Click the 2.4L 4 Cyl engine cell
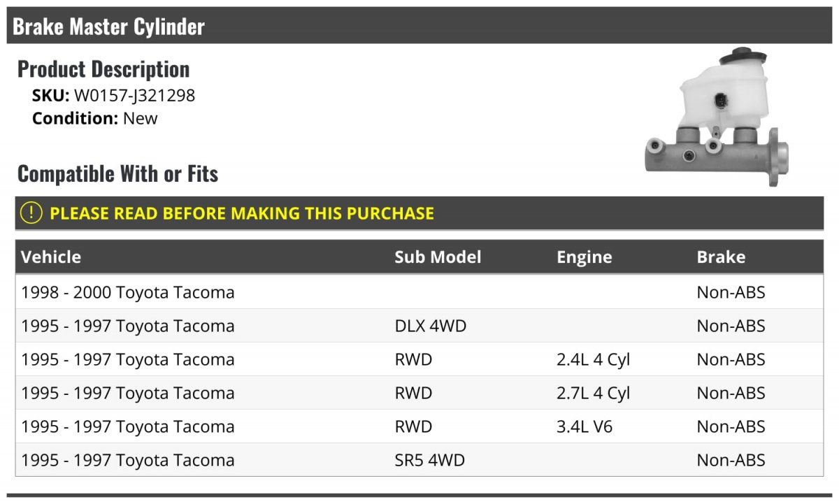Viewport: 839px width, 504px height. point(593,359)
